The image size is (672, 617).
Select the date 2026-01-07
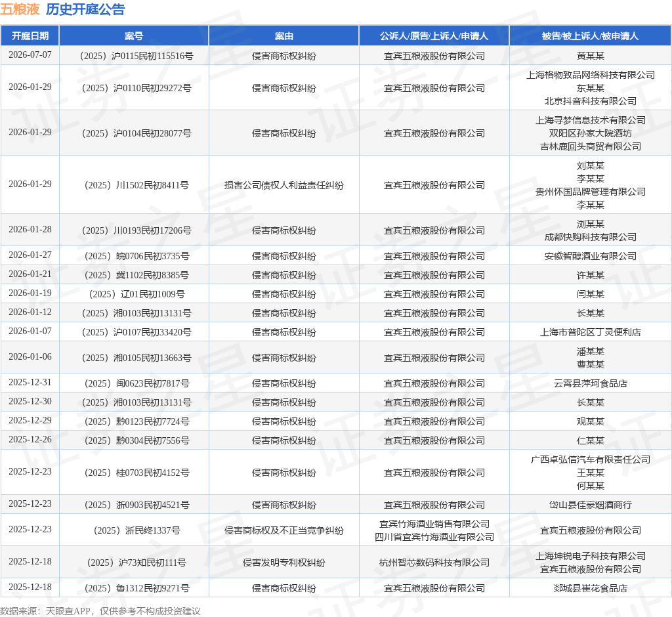click(30, 331)
